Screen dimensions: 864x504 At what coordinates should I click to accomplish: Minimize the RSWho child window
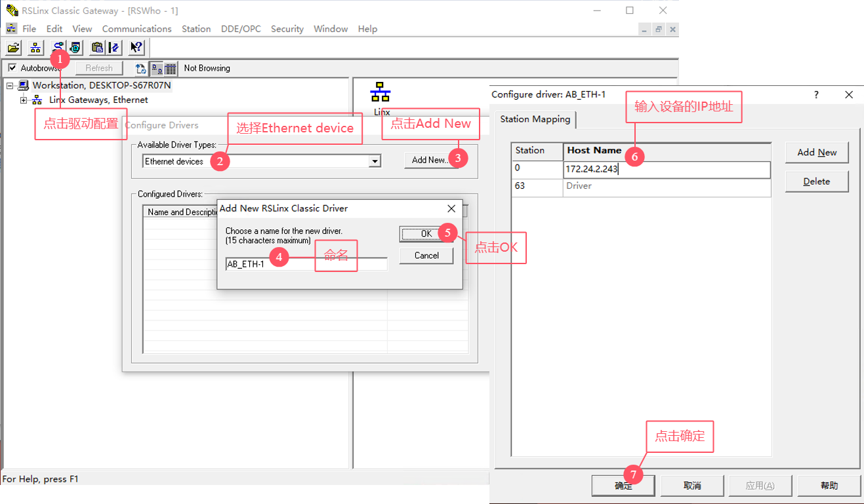[x=646, y=29]
